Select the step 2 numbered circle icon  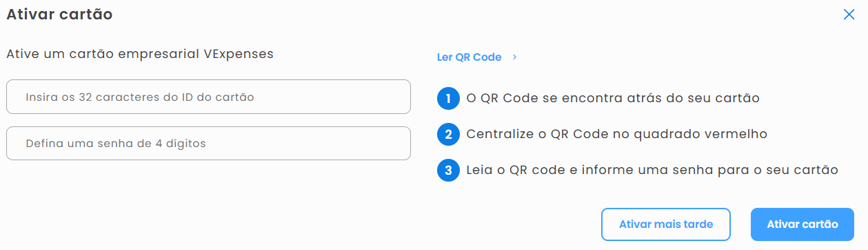point(448,134)
